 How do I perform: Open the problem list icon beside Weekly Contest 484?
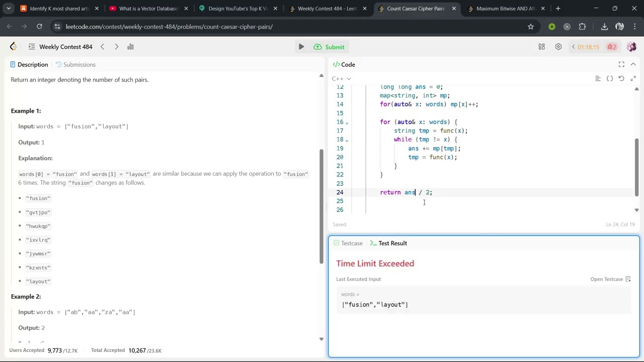pos(32,47)
